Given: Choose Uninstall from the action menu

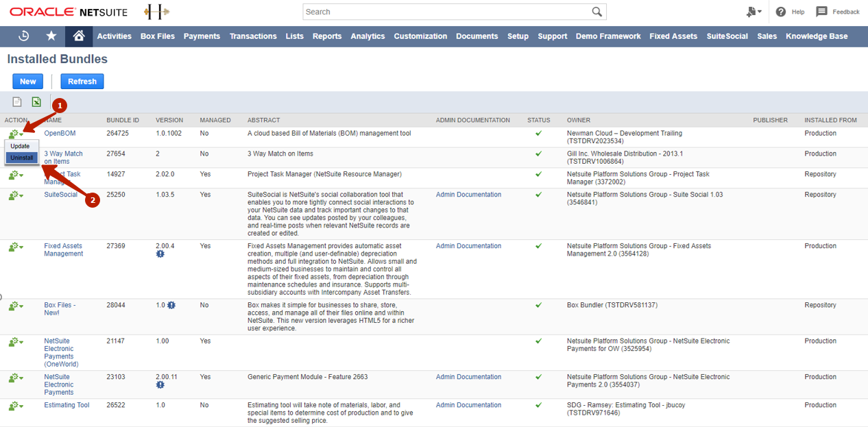Looking at the screenshot, I should pyautogui.click(x=21, y=158).
